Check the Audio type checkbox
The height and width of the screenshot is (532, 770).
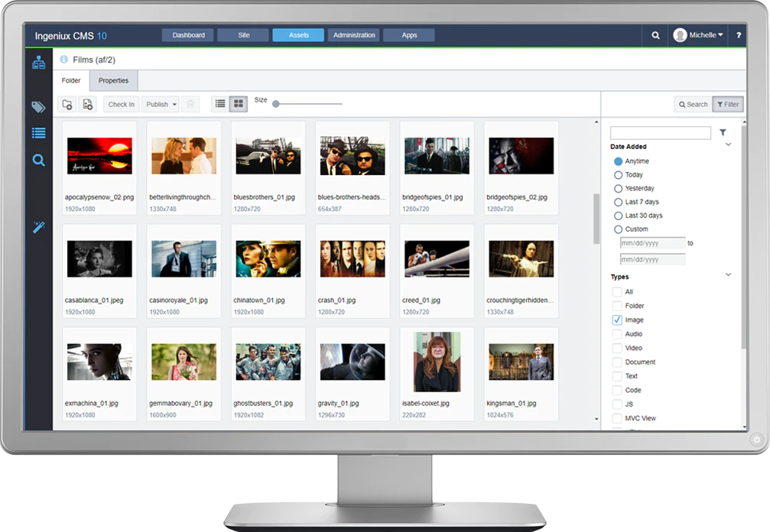tap(617, 334)
